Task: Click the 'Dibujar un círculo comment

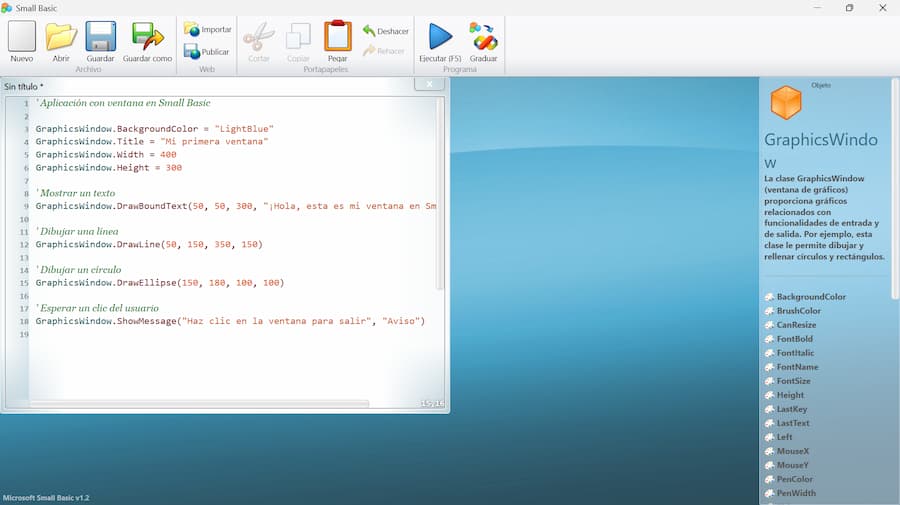Action: pos(78,270)
